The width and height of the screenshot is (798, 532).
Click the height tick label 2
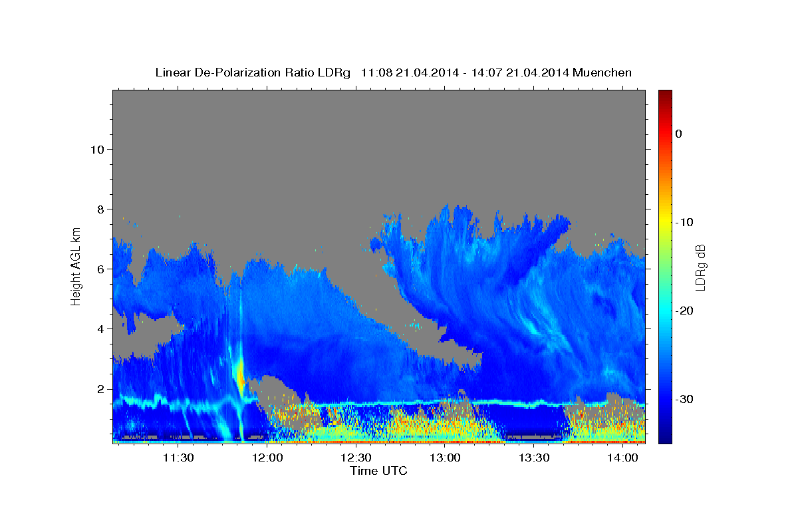100,388
